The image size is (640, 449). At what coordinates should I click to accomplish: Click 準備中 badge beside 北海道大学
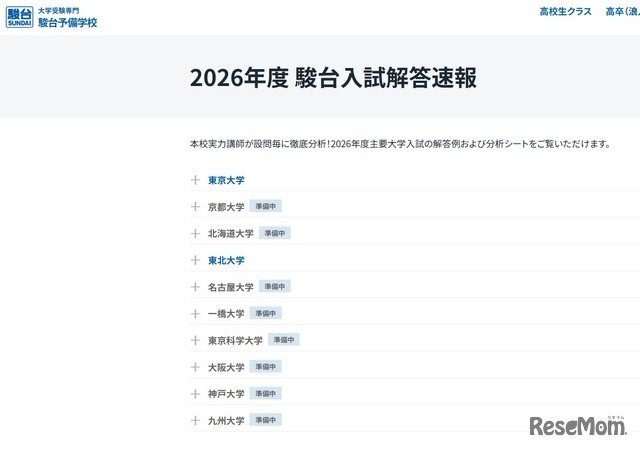coord(275,233)
